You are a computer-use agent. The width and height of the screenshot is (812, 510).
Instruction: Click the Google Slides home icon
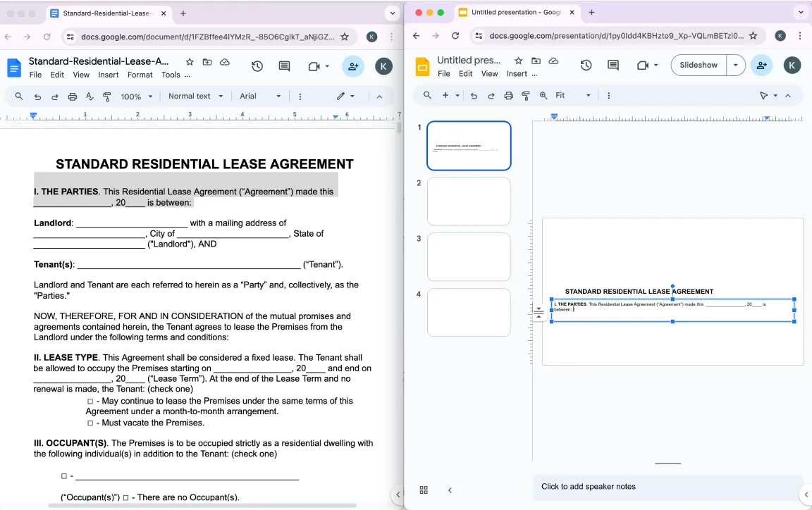click(423, 67)
